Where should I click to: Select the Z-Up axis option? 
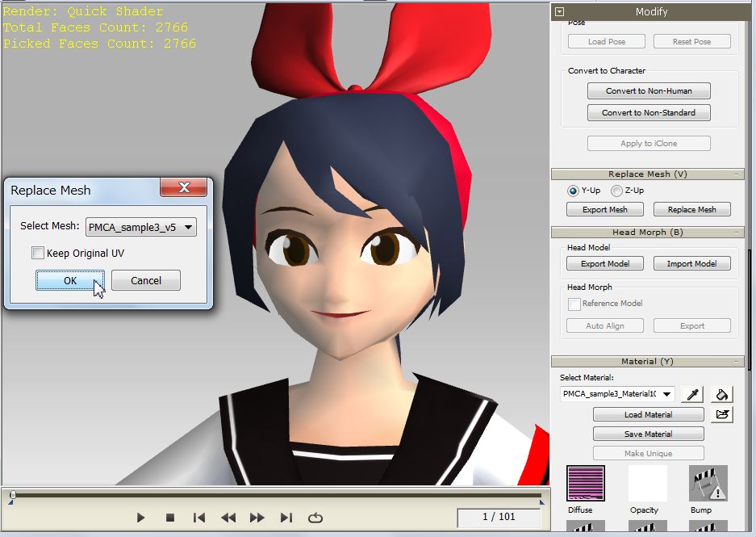[x=616, y=191]
